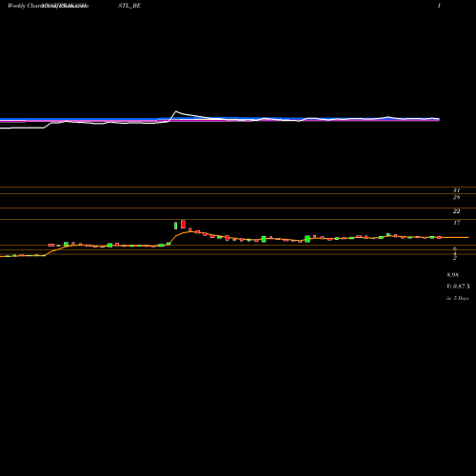This screenshot has height=476, width=476.
Task: Click the price axis label 31
Action: pos(456,190)
